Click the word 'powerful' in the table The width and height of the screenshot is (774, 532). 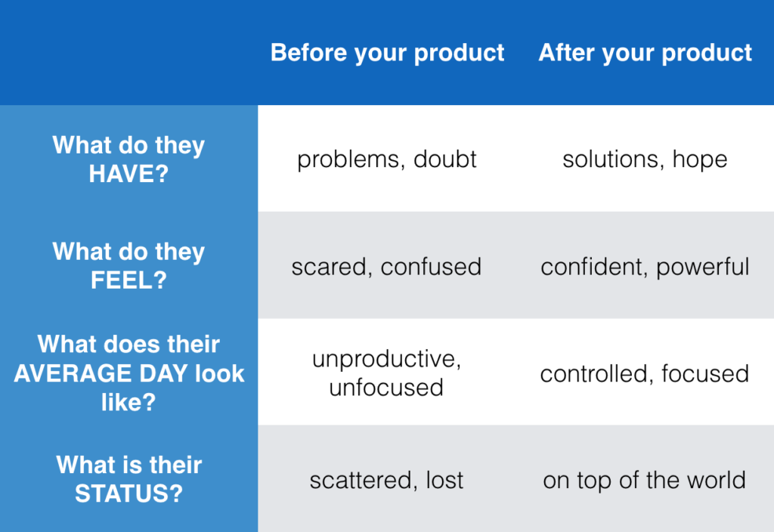point(703,268)
